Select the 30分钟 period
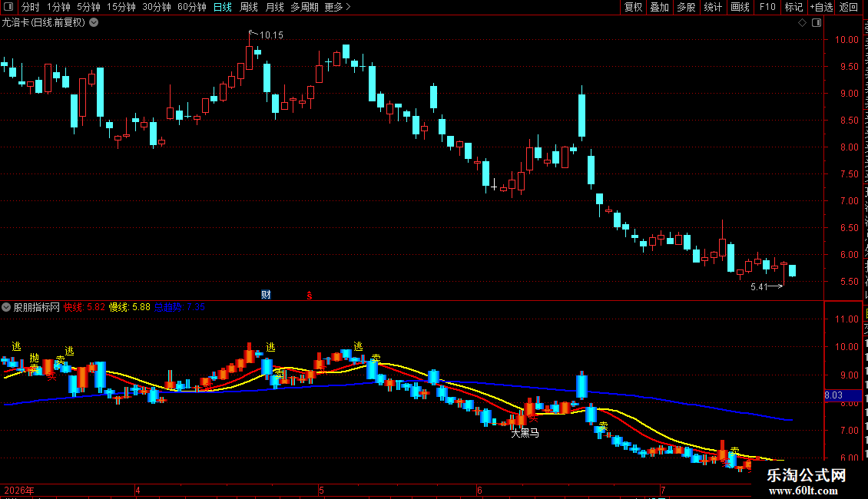Viewport: 868px width, 499px height. (157, 7)
